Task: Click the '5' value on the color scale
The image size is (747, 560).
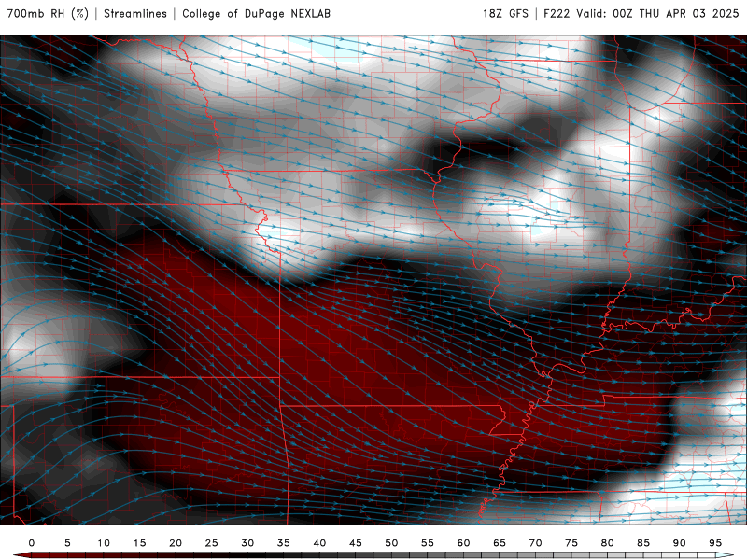Action: 67,543
